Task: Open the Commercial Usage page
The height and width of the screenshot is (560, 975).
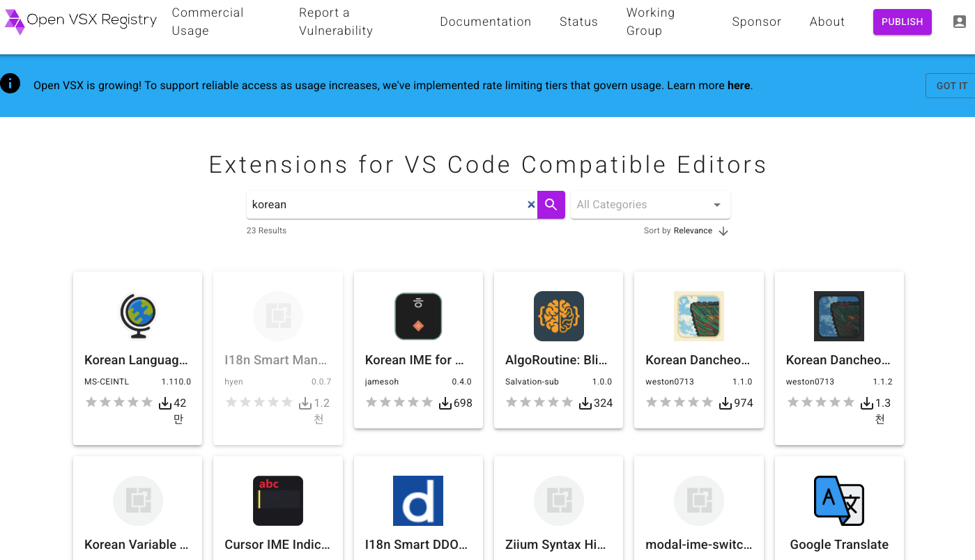Action: (208, 22)
